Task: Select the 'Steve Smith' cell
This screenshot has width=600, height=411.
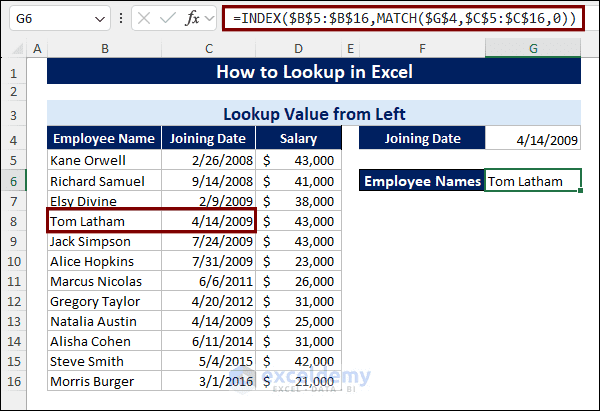Action: point(104,361)
